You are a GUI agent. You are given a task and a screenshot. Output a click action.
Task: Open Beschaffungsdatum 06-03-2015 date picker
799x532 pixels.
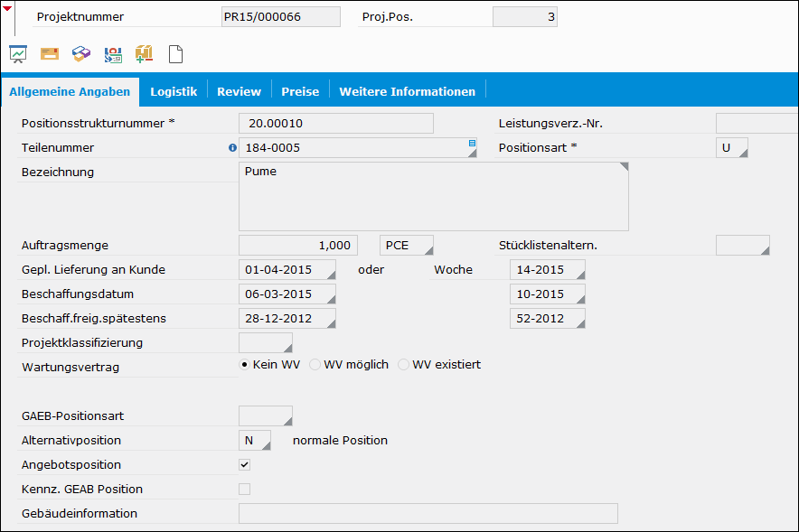331,299
